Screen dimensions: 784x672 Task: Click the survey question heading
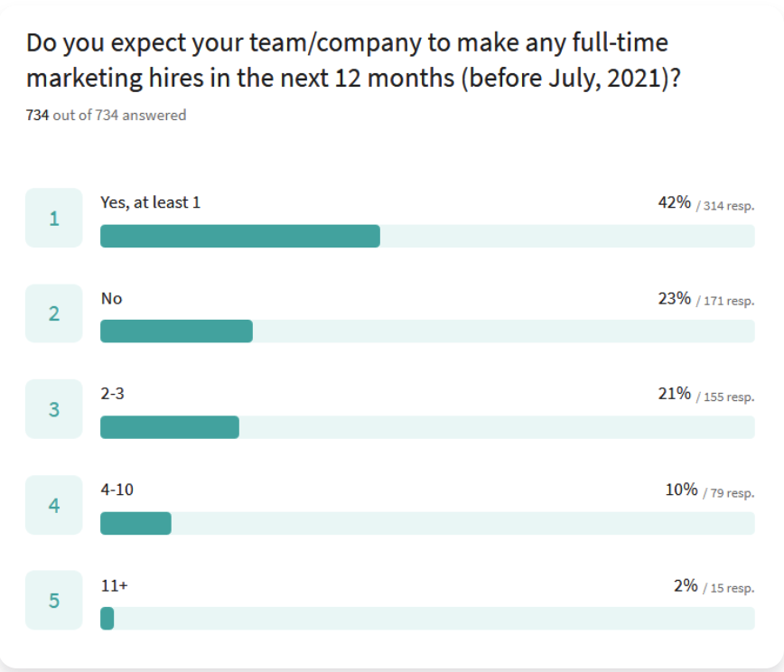point(353,60)
